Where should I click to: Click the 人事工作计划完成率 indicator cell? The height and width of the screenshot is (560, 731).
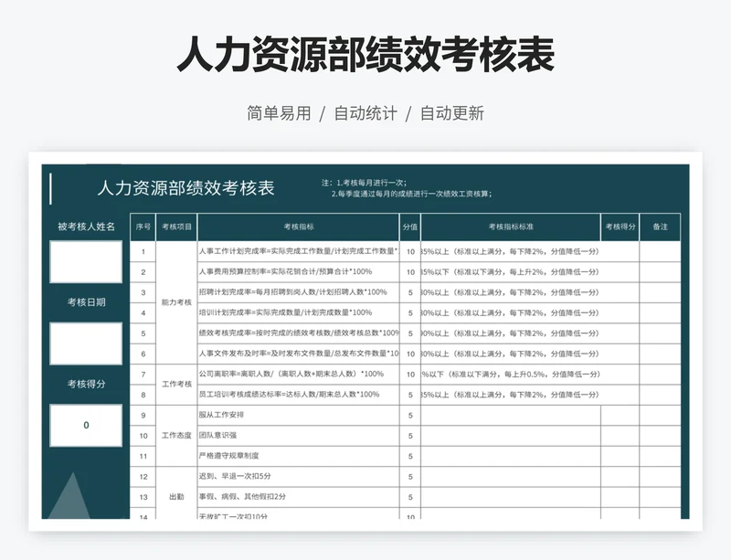(x=299, y=251)
